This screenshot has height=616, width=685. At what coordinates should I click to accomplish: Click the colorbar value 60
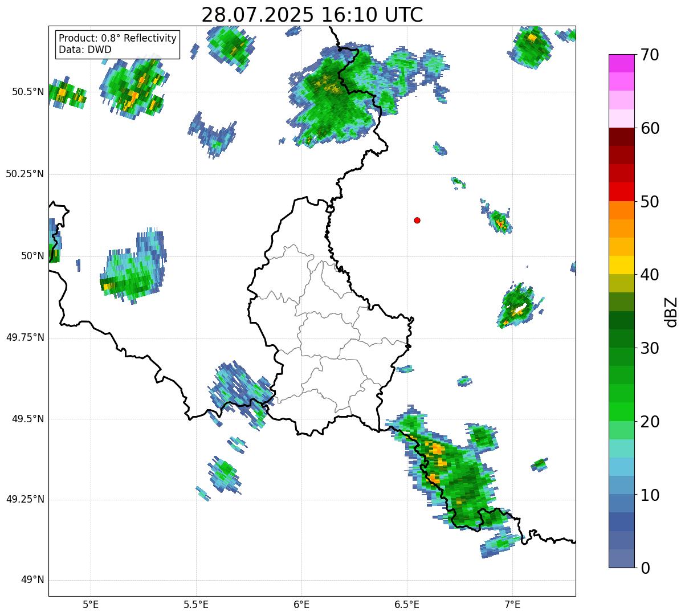pyautogui.click(x=650, y=128)
